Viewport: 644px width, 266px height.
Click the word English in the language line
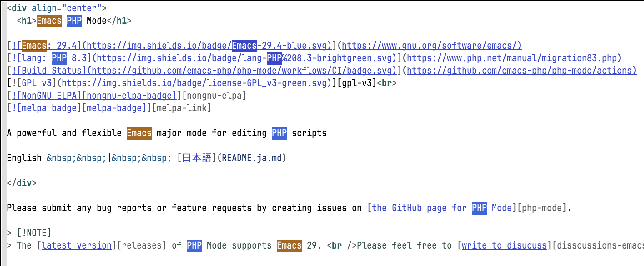pyautogui.click(x=24, y=158)
